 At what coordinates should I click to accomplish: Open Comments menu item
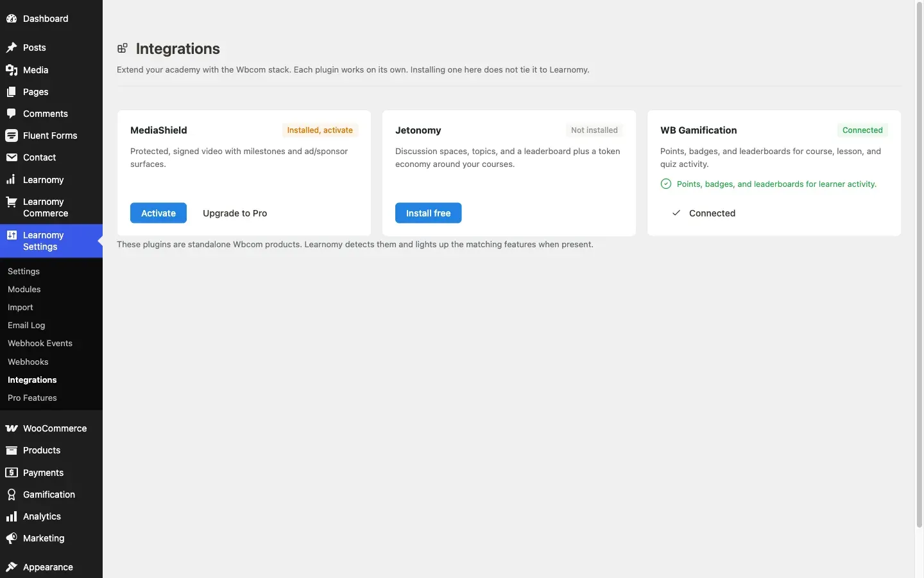coord(51,114)
